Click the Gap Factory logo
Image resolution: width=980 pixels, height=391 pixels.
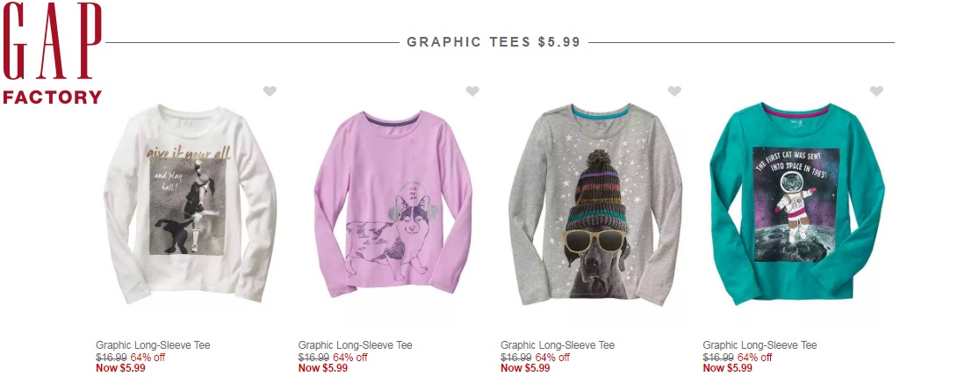click(52, 53)
